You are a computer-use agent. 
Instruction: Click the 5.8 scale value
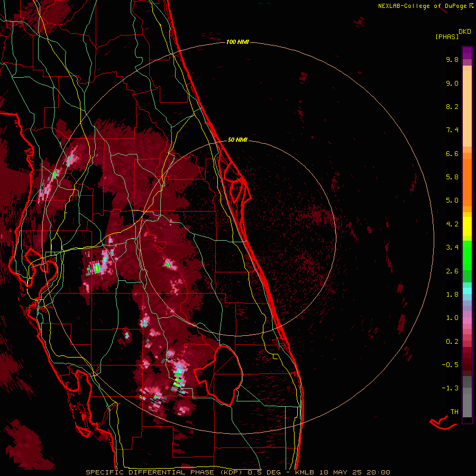point(452,177)
